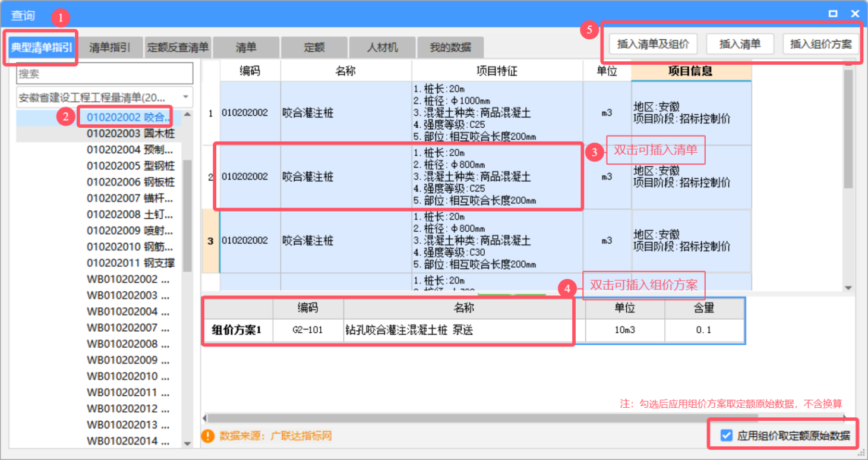Screen dimensions: 868x460
Task: Click 咬合灌注桩 name cell in row 2
Action: click(x=346, y=177)
